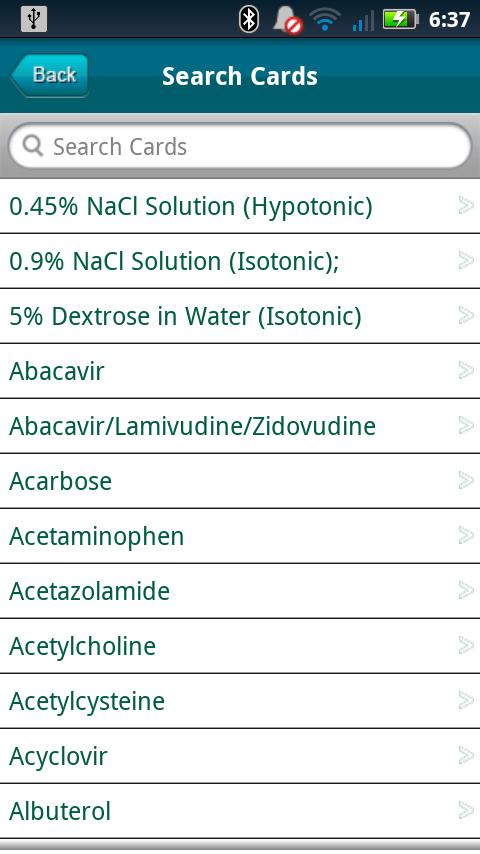Tap the USB connection status icon
The image size is (480, 854).
[x=34, y=19]
